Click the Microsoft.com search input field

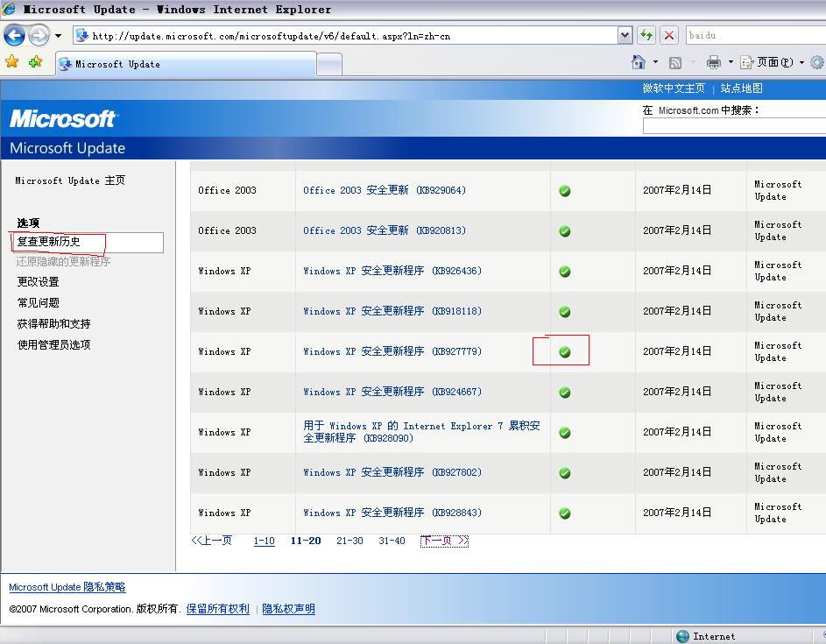pos(734,126)
